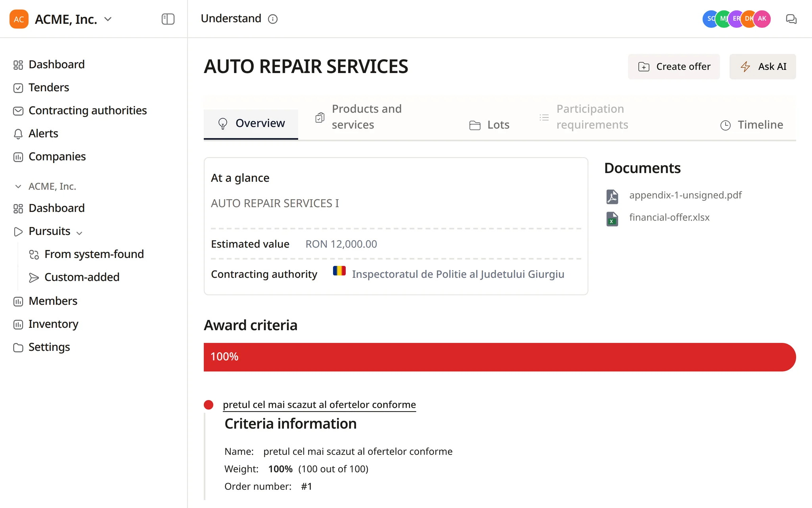Expand the Pursuits submenu chevron
The height and width of the screenshot is (508, 812).
[79, 233]
